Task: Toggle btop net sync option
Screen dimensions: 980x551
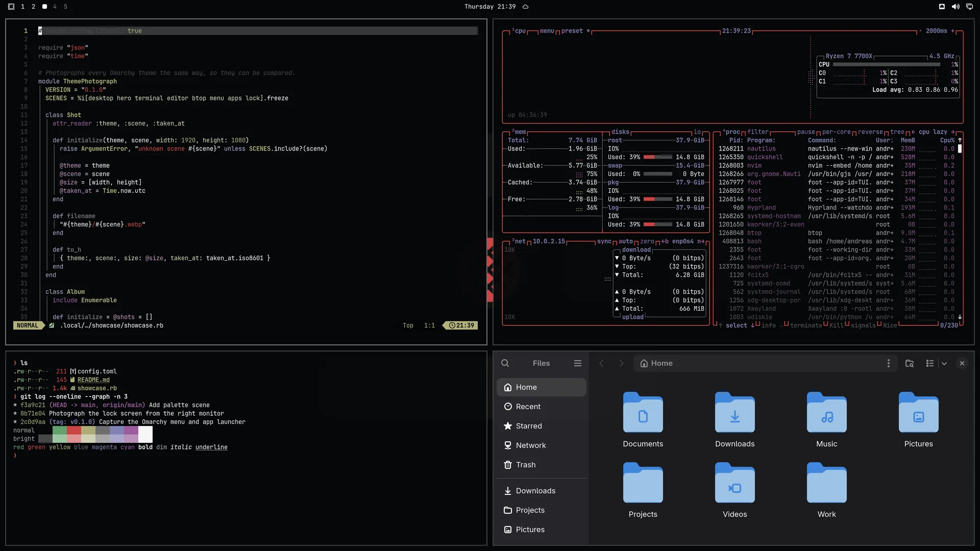Action: coord(604,242)
